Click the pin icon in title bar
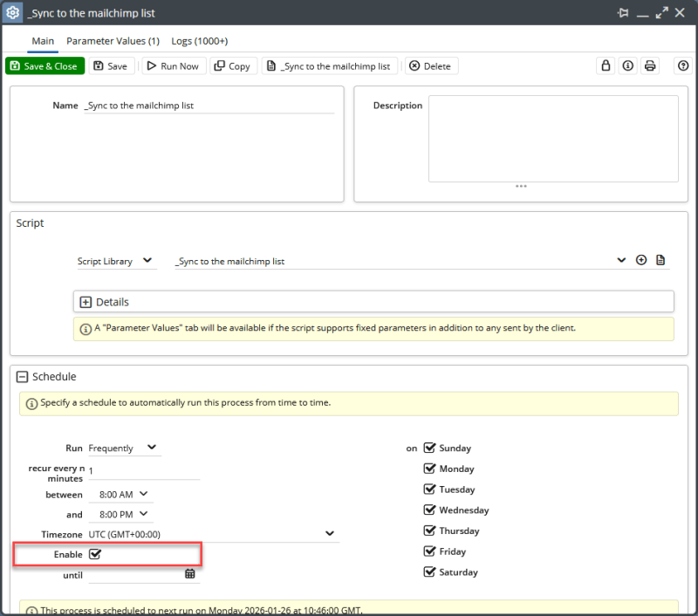The height and width of the screenshot is (616, 698). coord(622,13)
